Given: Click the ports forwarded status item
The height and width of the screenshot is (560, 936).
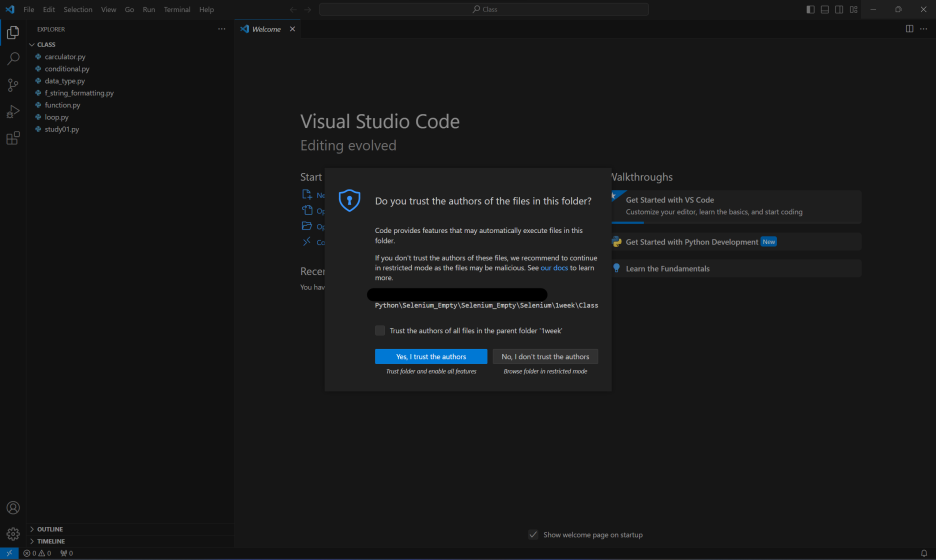Looking at the screenshot, I should click(x=67, y=553).
